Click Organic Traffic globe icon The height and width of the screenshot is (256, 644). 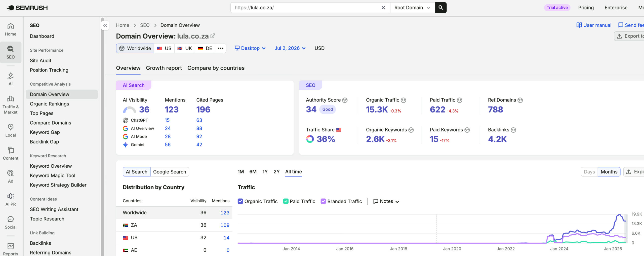click(404, 100)
